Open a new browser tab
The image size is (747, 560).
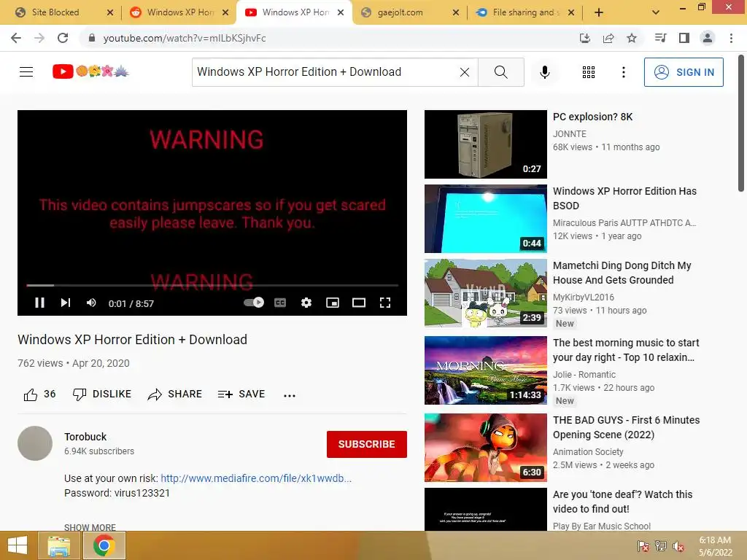599,12
